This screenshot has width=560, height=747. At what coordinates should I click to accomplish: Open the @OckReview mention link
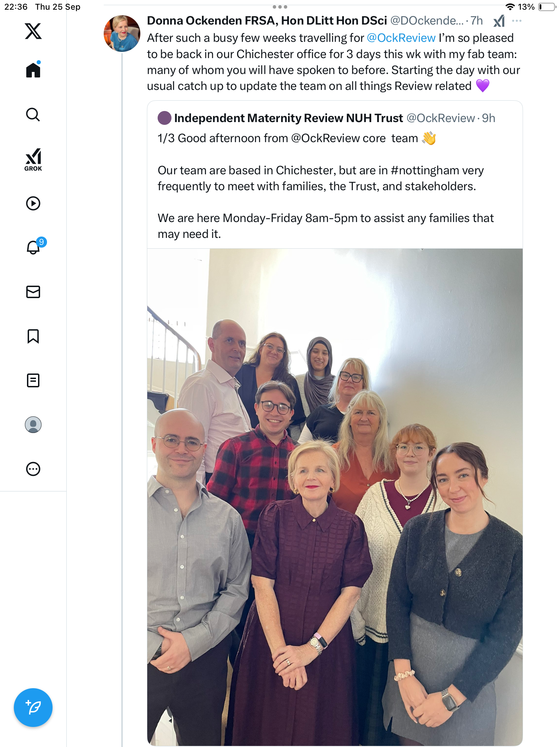[401, 38]
